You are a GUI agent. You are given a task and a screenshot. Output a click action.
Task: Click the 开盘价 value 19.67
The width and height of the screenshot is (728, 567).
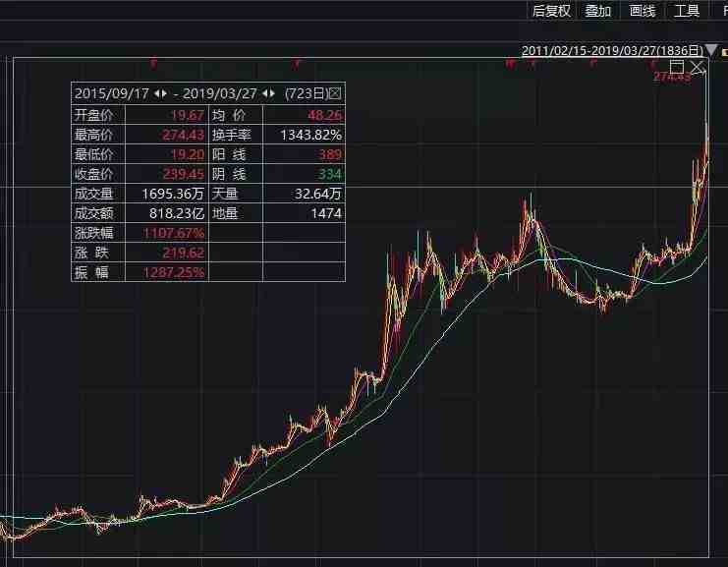coord(188,115)
